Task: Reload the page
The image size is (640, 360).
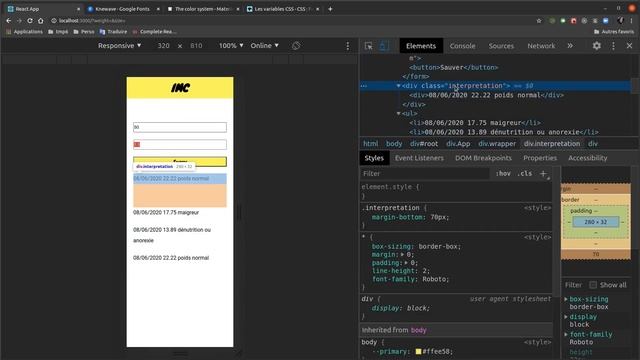Action: pos(30,20)
